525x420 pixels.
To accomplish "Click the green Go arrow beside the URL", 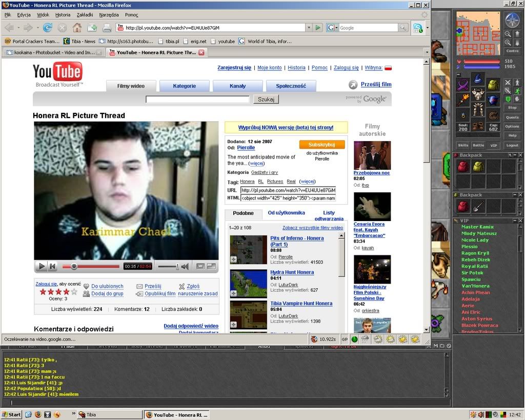I will 318,28.
